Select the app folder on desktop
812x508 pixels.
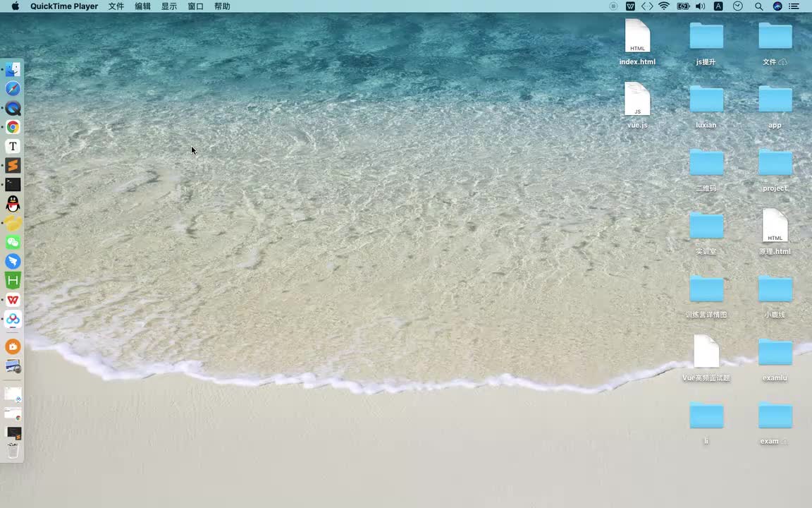[775, 105]
